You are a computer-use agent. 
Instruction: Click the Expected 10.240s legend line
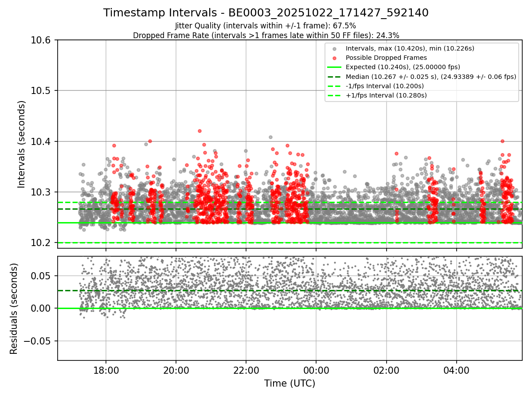(334, 67)
